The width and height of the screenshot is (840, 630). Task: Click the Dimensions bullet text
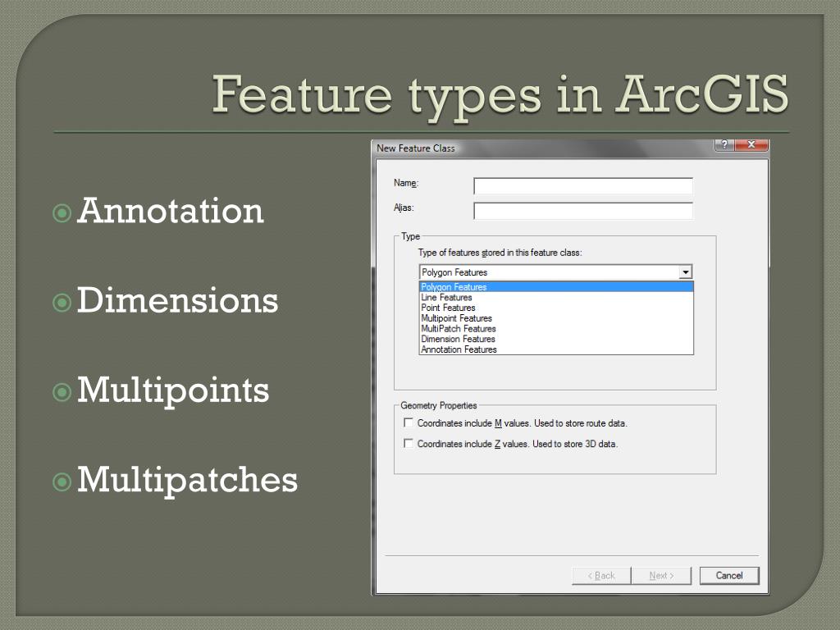177,300
